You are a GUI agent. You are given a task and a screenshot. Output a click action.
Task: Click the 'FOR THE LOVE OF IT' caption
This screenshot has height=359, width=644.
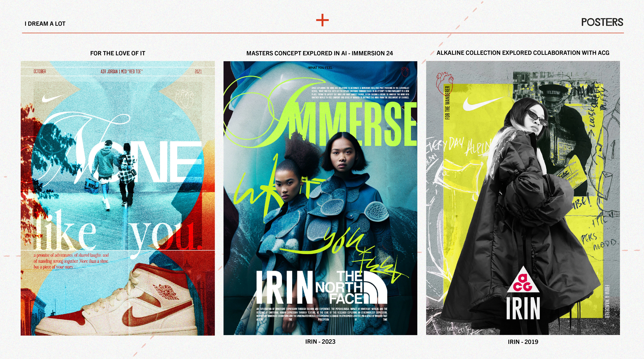coord(117,53)
